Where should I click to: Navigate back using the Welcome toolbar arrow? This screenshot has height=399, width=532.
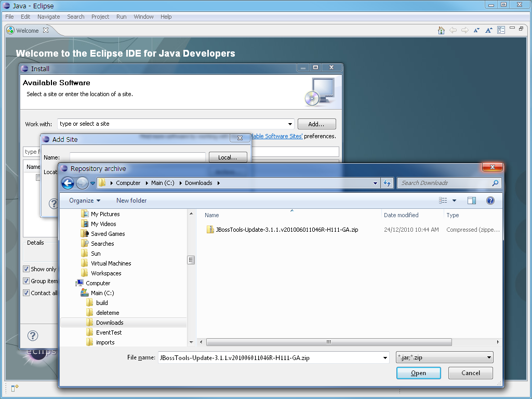[453, 30]
